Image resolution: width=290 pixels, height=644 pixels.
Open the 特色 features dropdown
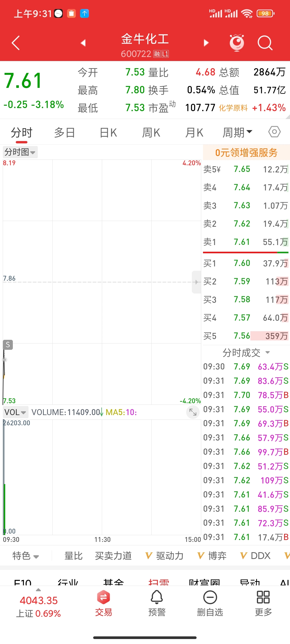pyautogui.click(x=25, y=556)
